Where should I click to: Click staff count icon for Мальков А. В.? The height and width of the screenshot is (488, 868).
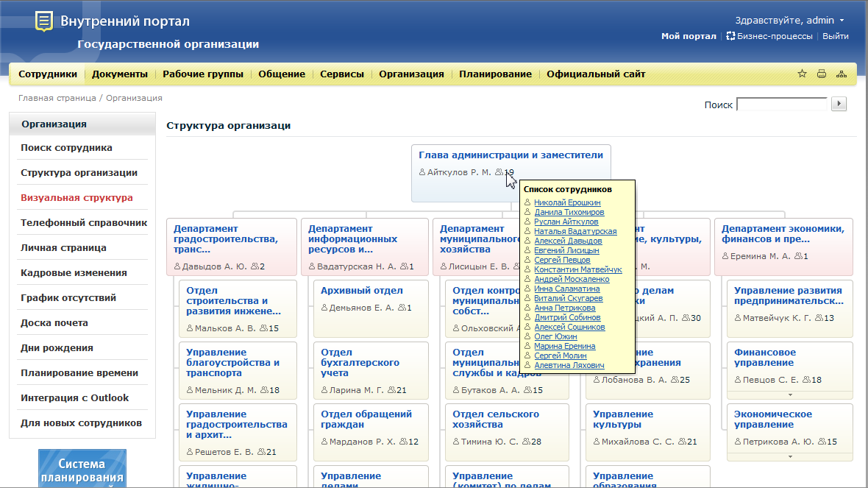pyautogui.click(x=264, y=328)
